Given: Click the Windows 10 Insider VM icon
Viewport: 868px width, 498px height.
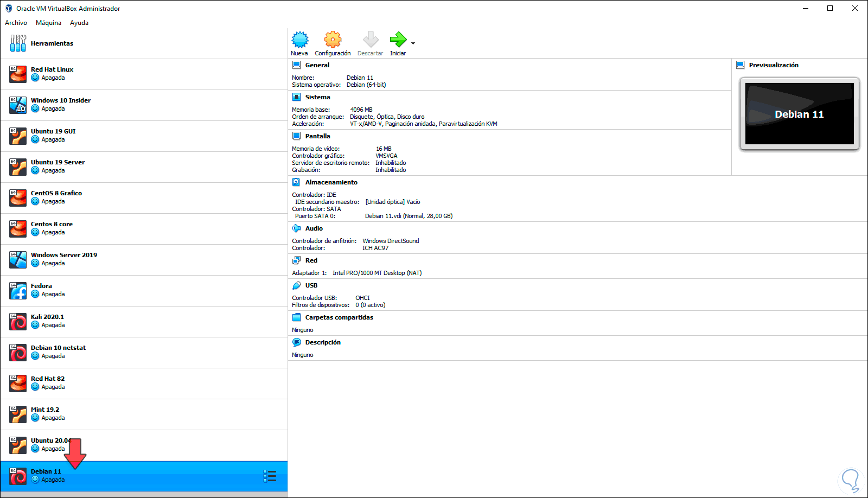Looking at the screenshot, I should [18, 105].
